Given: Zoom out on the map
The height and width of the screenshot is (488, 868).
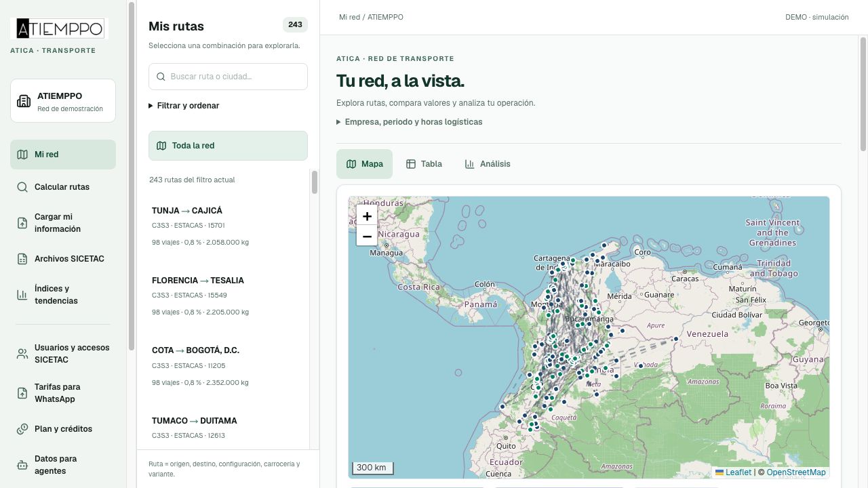Looking at the screenshot, I should (x=367, y=236).
